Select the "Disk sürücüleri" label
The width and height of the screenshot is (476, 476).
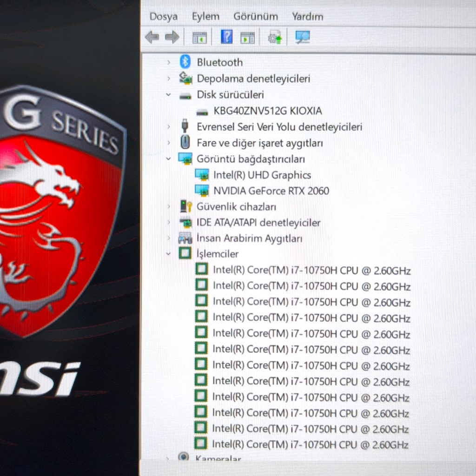click(231, 95)
